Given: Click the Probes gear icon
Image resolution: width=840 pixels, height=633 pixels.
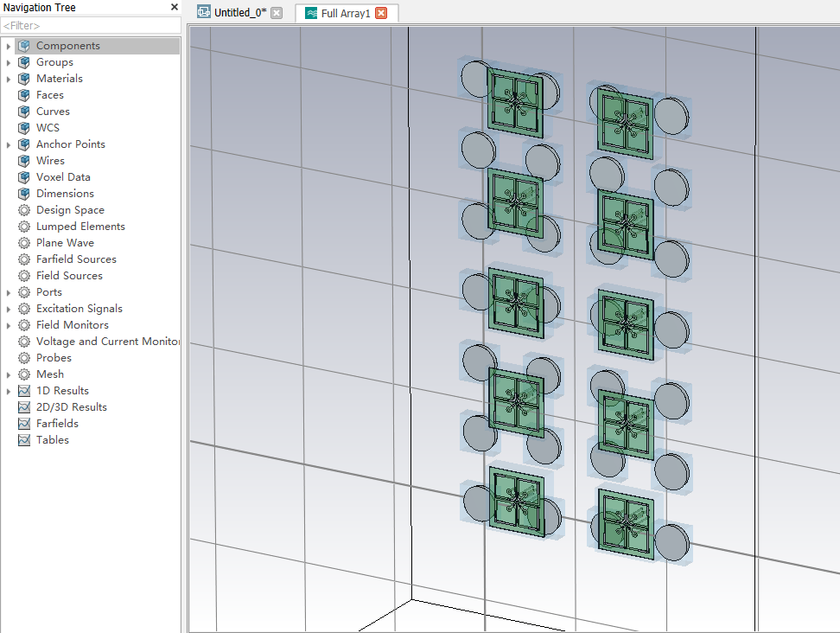Looking at the screenshot, I should (24, 358).
